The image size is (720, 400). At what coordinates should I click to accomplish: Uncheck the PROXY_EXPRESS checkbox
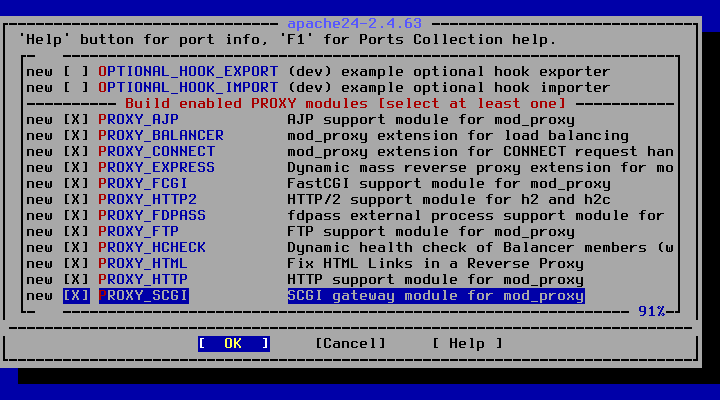pos(76,168)
